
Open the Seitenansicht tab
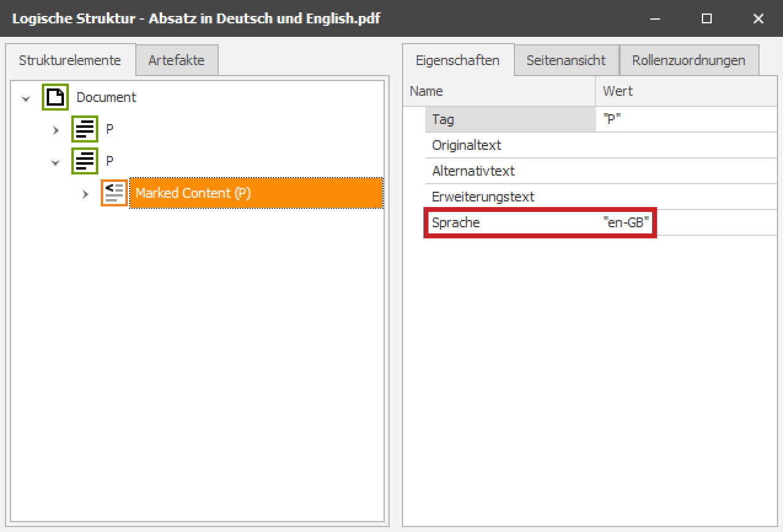pos(566,60)
